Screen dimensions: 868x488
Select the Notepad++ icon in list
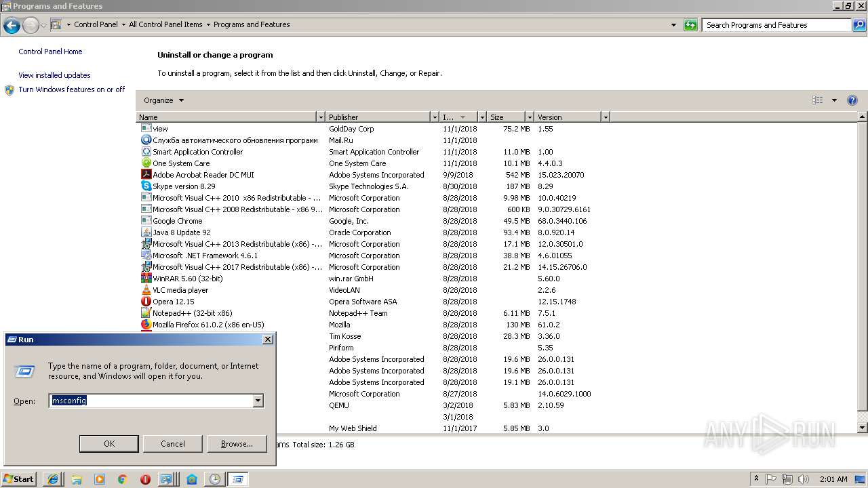(146, 313)
